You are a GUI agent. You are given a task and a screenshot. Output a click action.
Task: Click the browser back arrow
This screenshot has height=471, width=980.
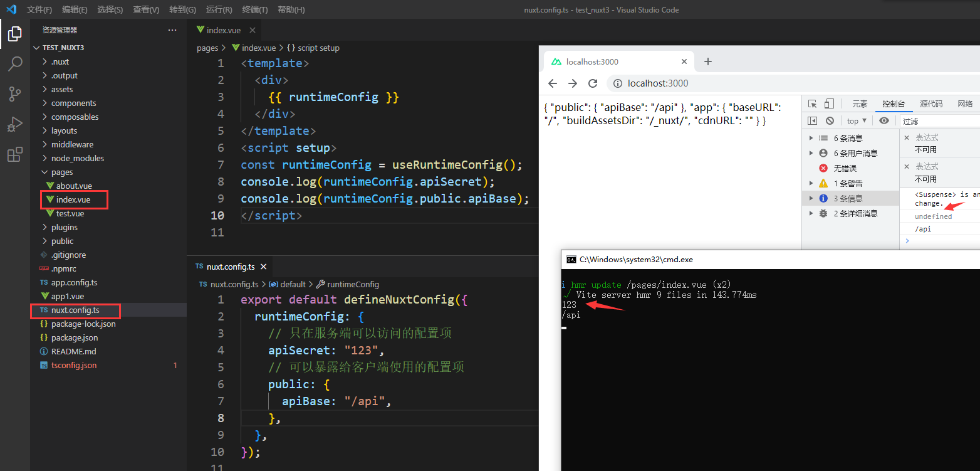point(553,83)
